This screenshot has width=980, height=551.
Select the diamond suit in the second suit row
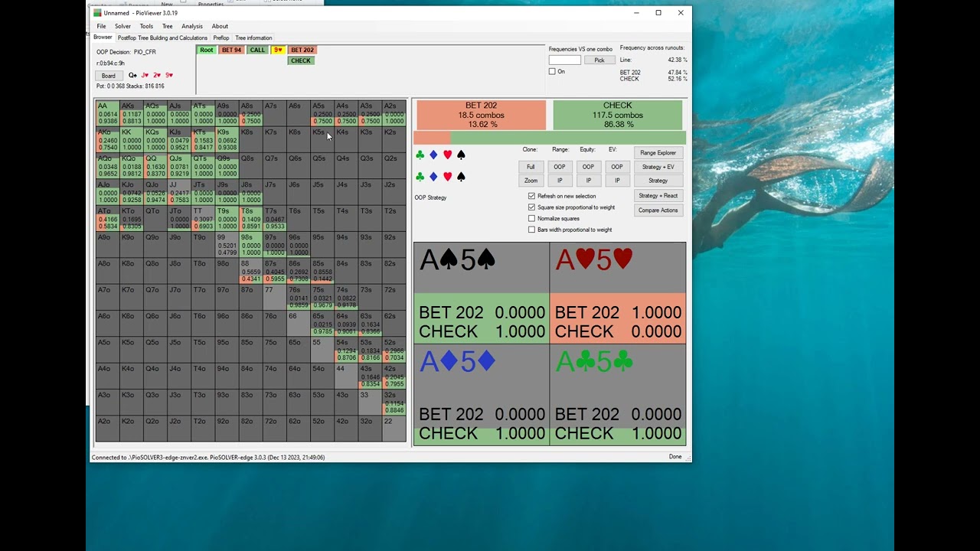433,177
